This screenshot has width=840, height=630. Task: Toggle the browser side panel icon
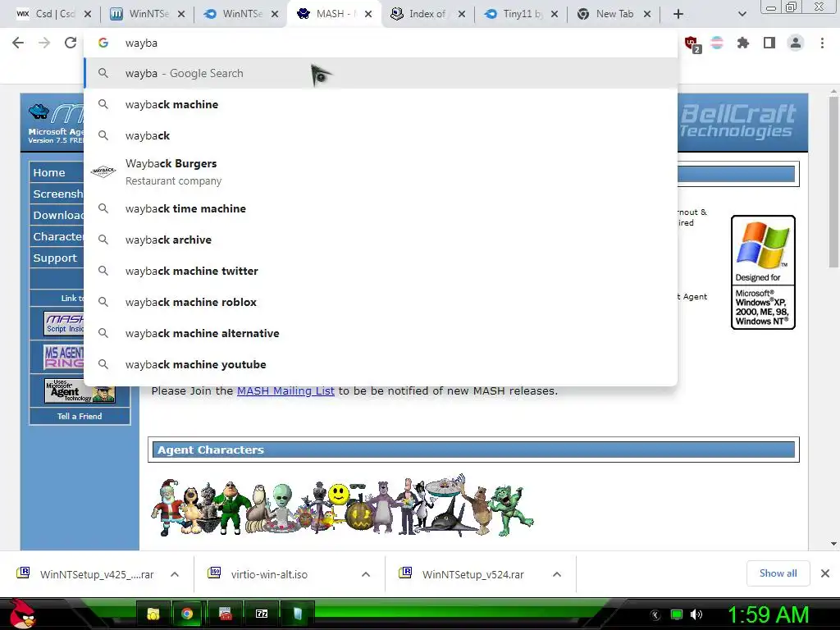[x=769, y=43]
